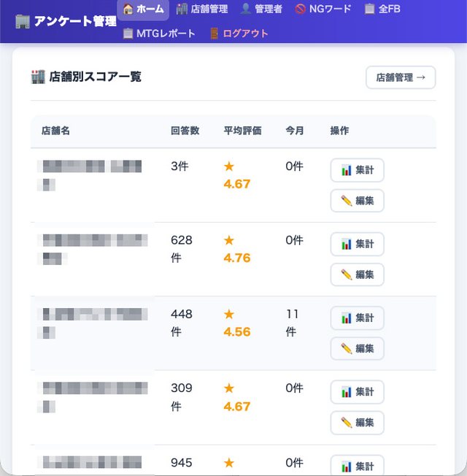Open 集計 for the 448件 store row

357,318
